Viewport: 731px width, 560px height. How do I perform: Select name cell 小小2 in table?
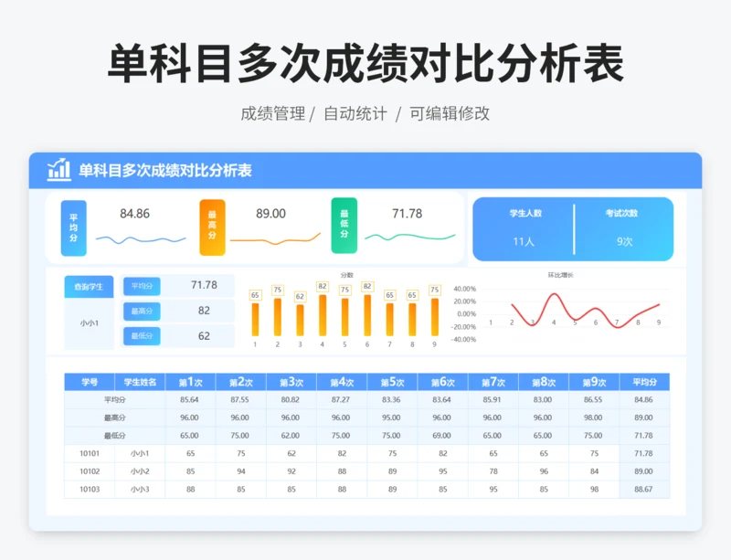pos(140,471)
